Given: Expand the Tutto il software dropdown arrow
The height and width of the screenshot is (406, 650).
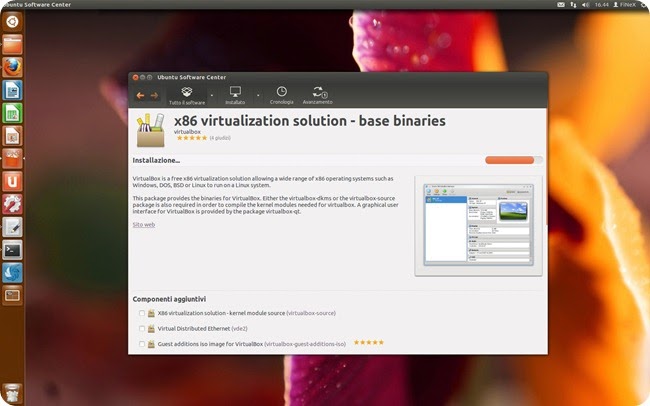Looking at the screenshot, I should click(212, 95).
